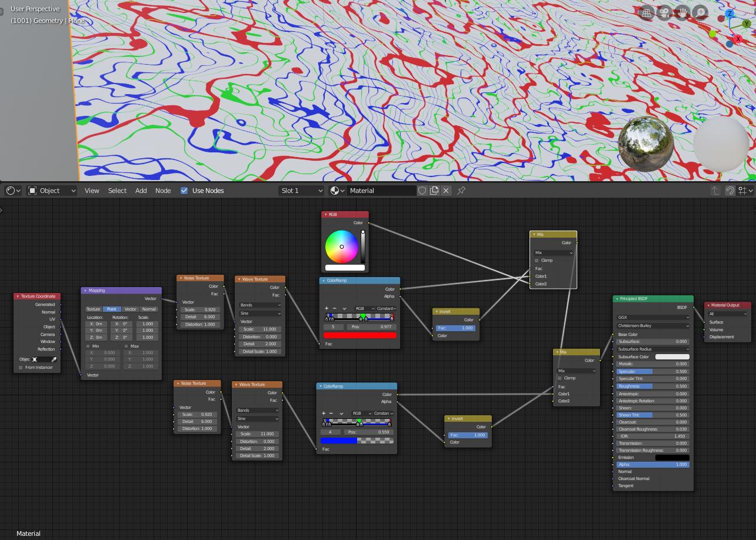This screenshot has height=540, width=756.
Task: Click the Material name field
Action: pyautogui.click(x=381, y=191)
